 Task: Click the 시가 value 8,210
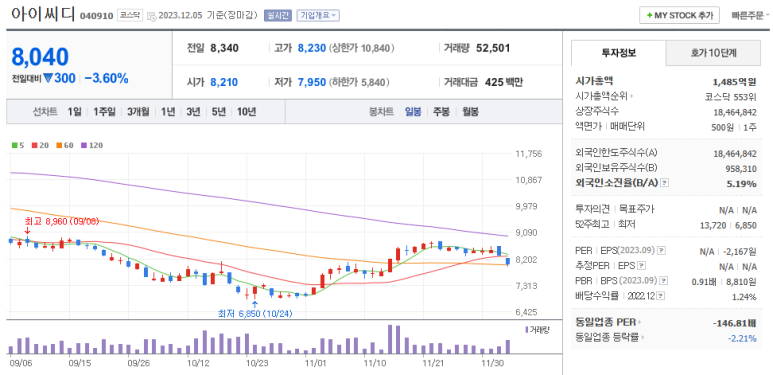(224, 82)
